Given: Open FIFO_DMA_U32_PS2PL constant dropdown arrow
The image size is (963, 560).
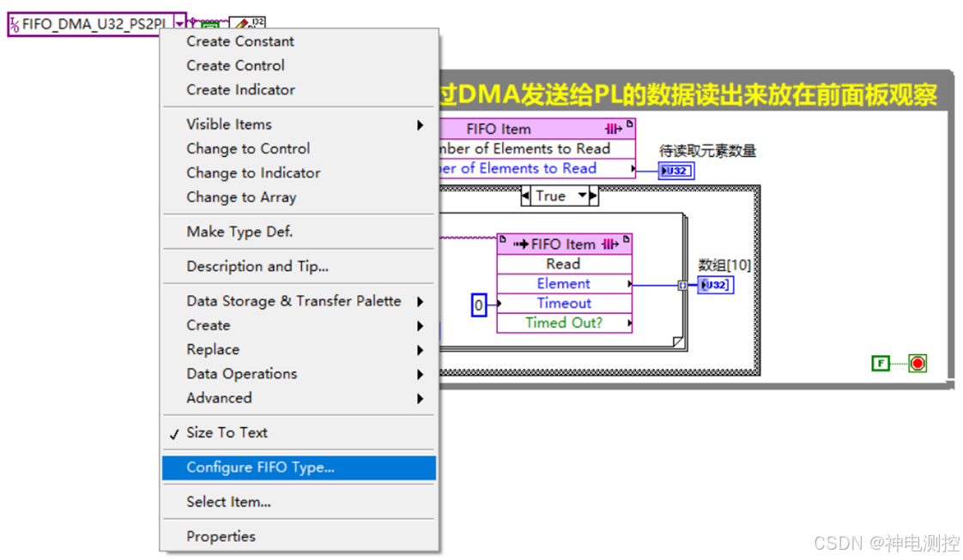Looking at the screenshot, I should tap(179, 24).
